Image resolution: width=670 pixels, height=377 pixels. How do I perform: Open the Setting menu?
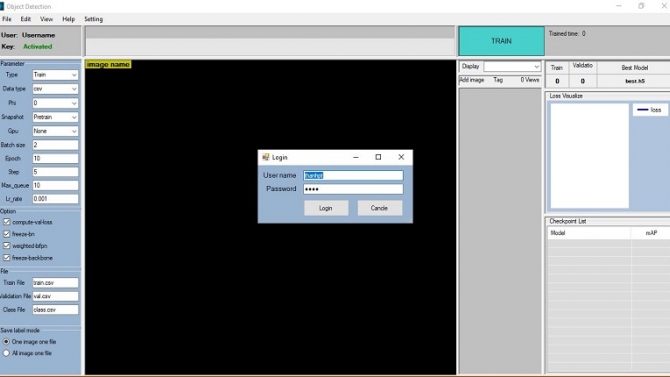click(x=93, y=19)
